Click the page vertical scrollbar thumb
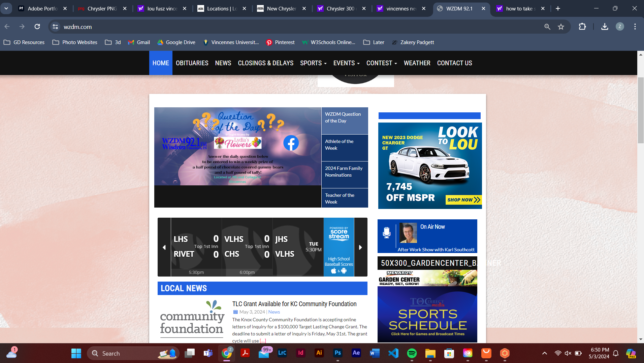The image size is (644, 363). click(641, 110)
